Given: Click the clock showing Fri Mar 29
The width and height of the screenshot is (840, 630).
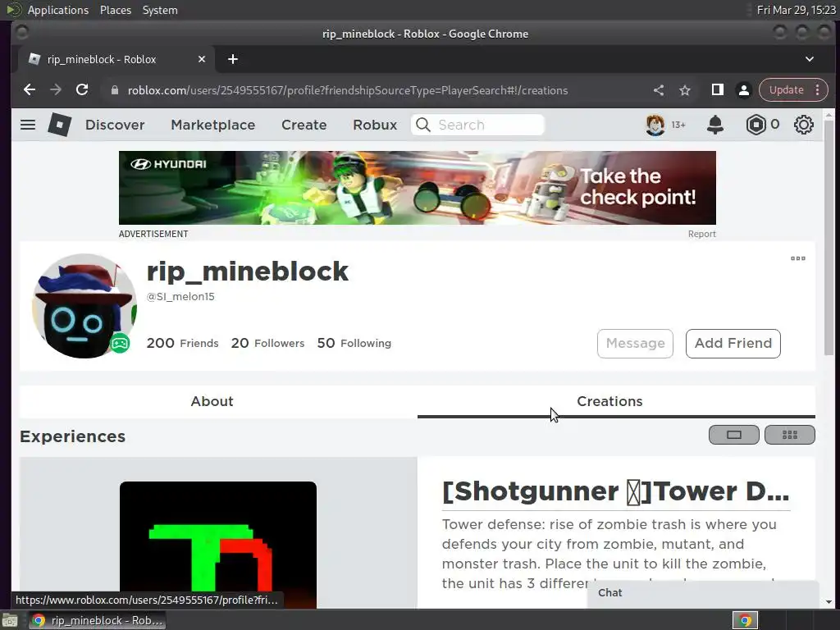Looking at the screenshot, I should [x=796, y=10].
